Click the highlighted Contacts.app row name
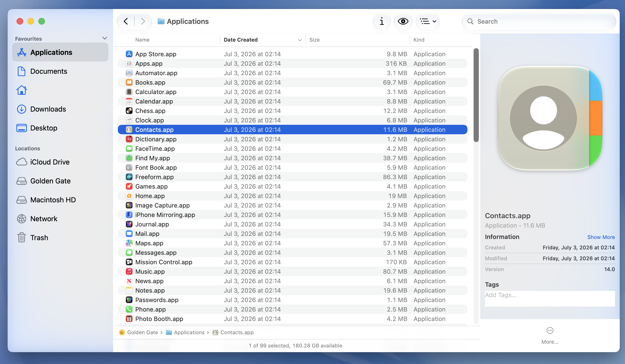625x364 pixels. 154,130
